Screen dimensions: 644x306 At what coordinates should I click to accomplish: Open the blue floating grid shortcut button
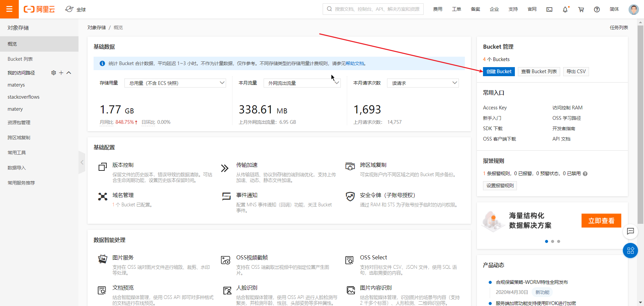click(x=631, y=250)
